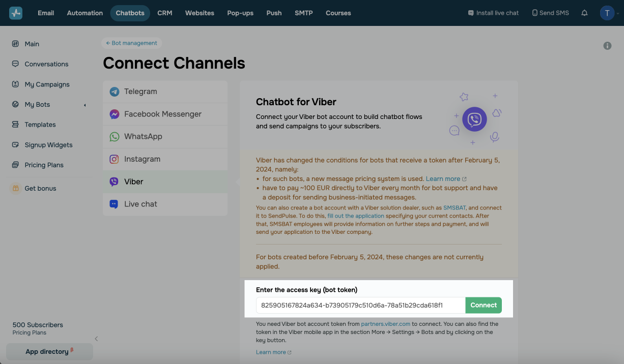The height and width of the screenshot is (364, 624).
Task: Open the Automation menu item
Action: click(84, 13)
